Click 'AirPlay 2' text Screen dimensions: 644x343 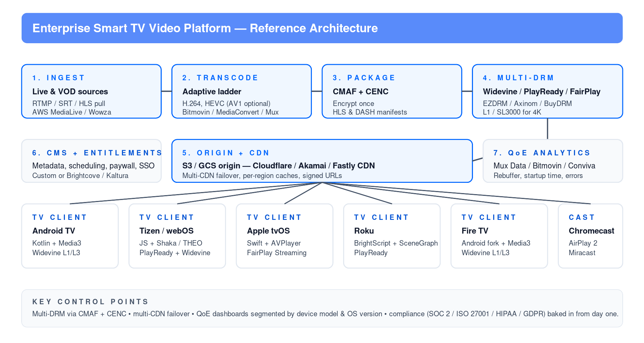(583, 243)
